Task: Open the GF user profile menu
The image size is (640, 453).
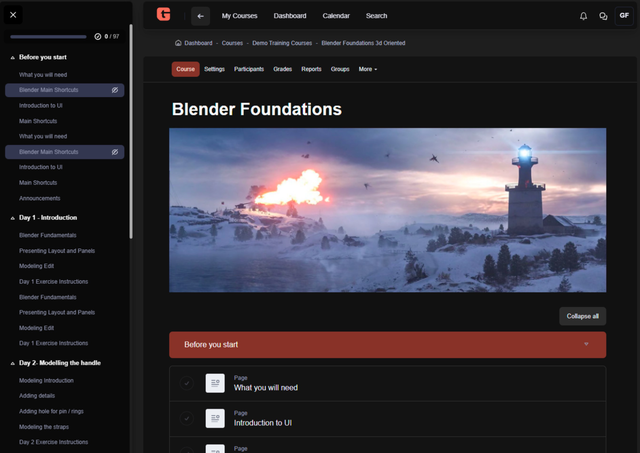Action: [x=624, y=16]
